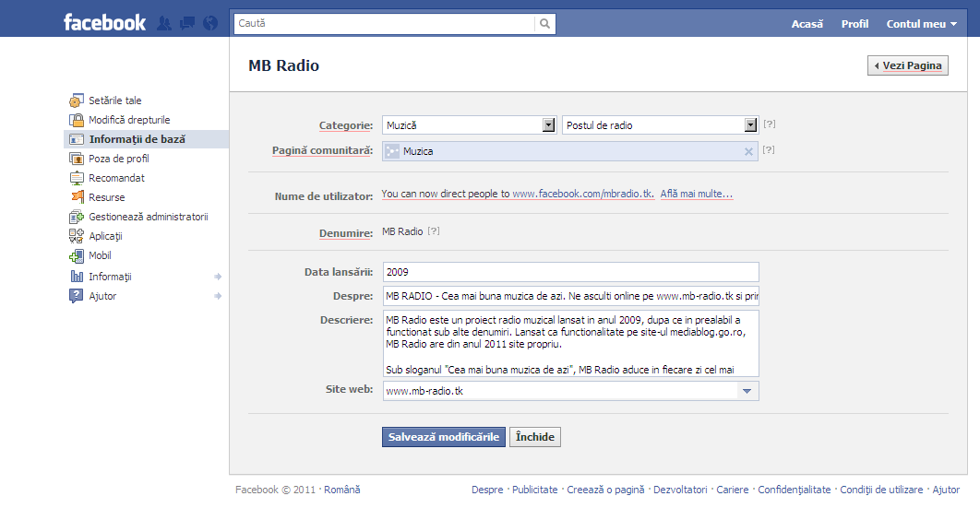The height and width of the screenshot is (508, 980).
Task: Click help [?] next to Pagină comunitară
Action: pos(769,149)
